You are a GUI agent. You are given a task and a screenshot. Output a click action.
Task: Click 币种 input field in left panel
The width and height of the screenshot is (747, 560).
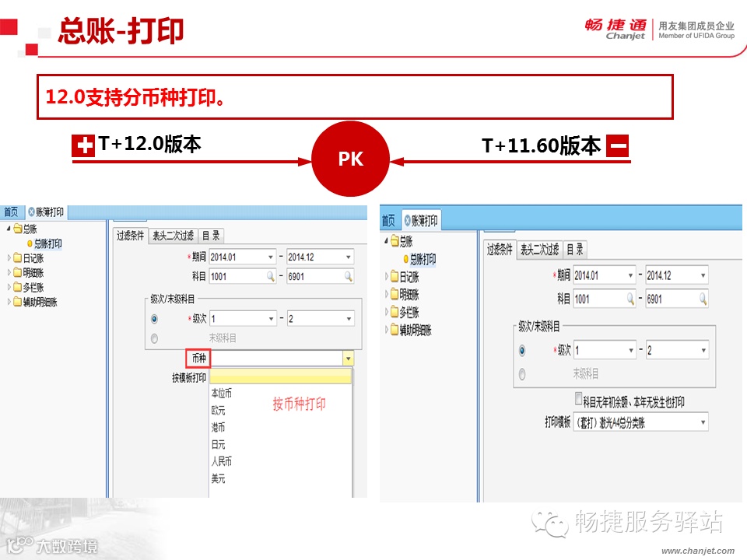[x=276, y=358]
